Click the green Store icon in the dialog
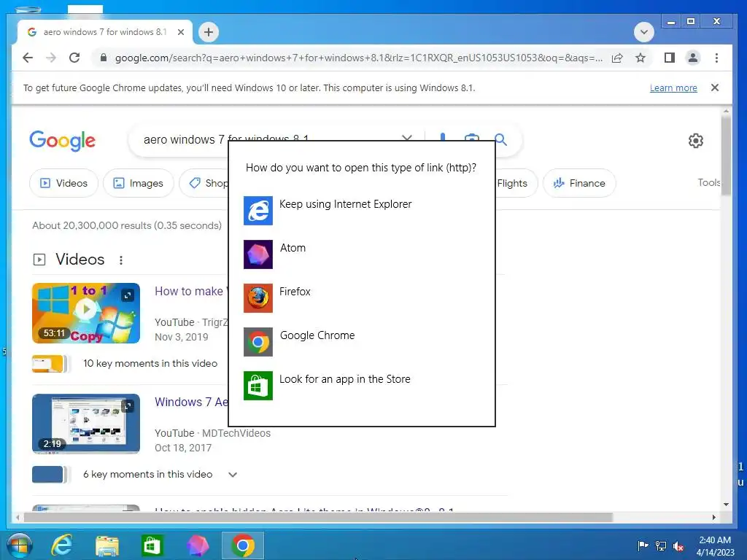This screenshot has width=747, height=560. [258, 386]
